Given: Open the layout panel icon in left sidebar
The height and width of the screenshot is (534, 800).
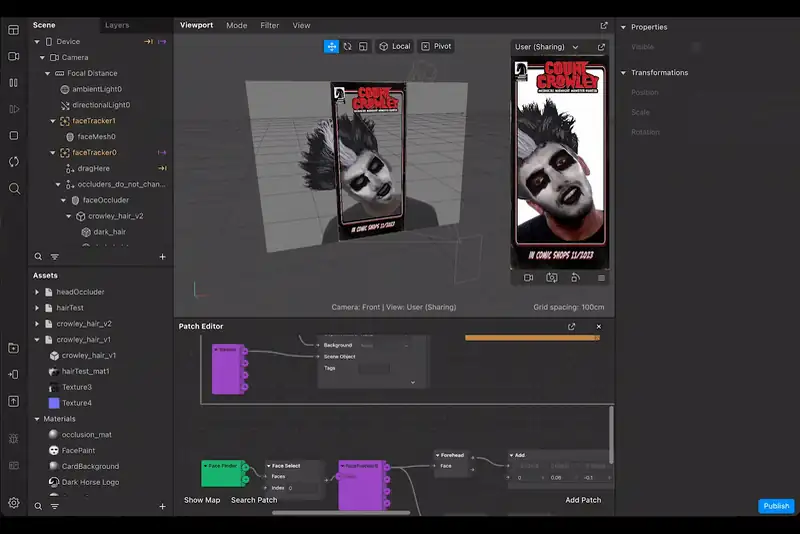Looking at the screenshot, I should coord(14,30).
